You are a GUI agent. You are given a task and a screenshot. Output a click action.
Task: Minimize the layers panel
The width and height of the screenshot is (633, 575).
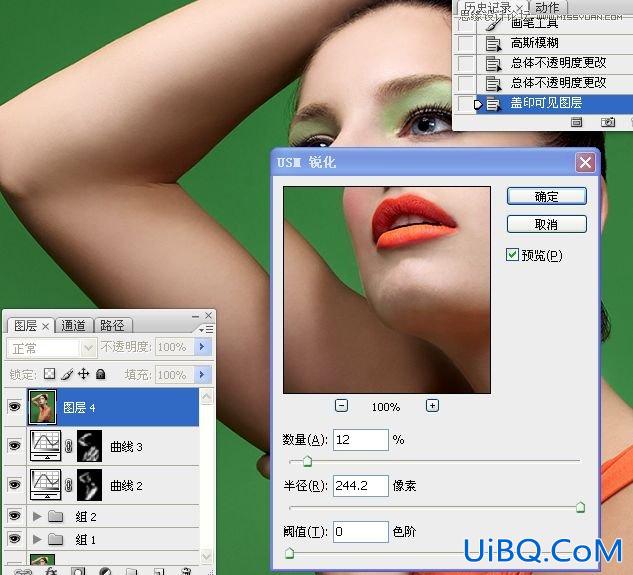195,316
